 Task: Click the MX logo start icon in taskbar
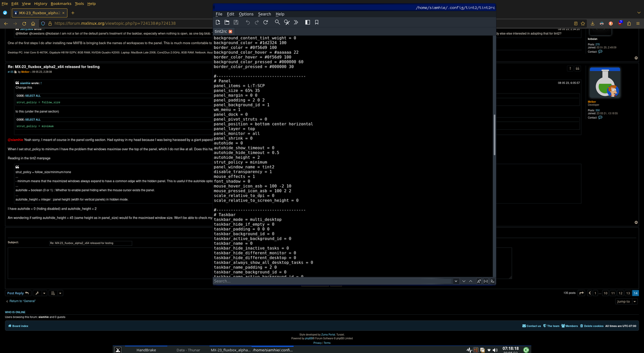point(118,350)
